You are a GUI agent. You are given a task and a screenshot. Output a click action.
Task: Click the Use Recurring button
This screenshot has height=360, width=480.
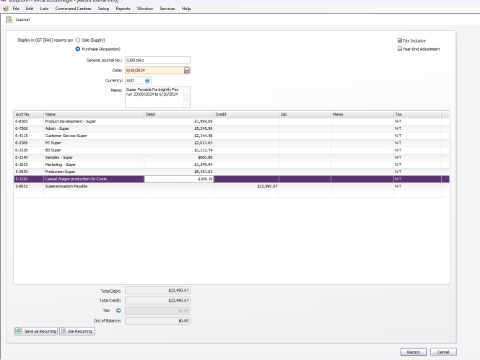pos(77,331)
